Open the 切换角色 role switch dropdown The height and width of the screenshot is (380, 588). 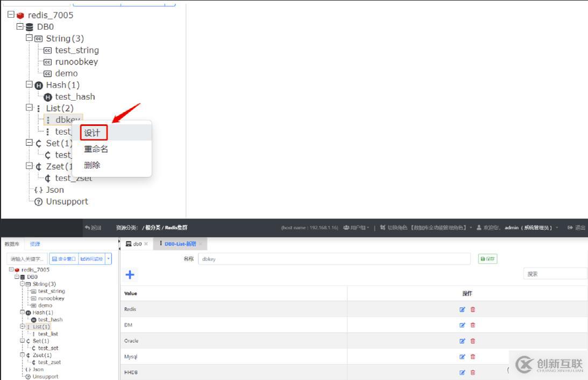pyautogui.click(x=426, y=228)
